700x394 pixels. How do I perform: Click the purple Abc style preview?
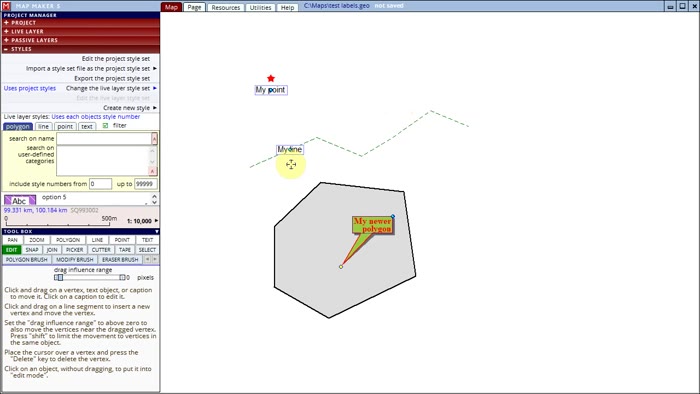(x=20, y=200)
